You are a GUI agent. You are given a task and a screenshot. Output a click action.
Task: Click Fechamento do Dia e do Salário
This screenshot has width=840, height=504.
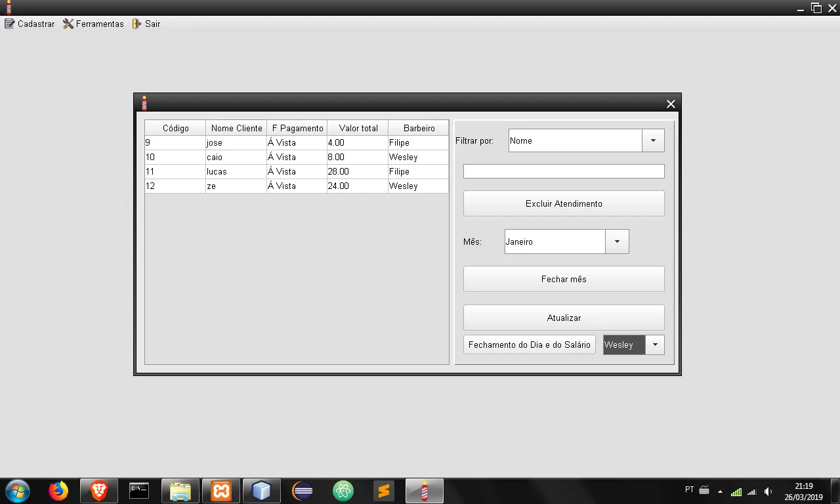click(x=530, y=345)
